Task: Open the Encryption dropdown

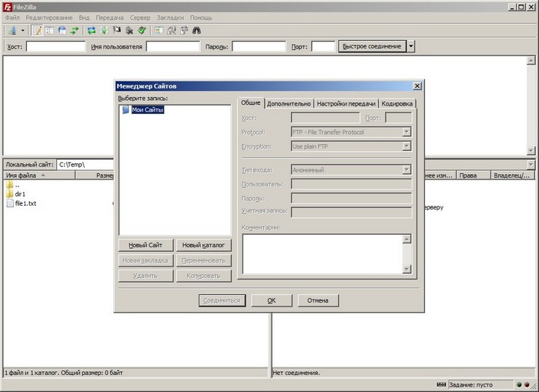Action: click(x=351, y=146)
